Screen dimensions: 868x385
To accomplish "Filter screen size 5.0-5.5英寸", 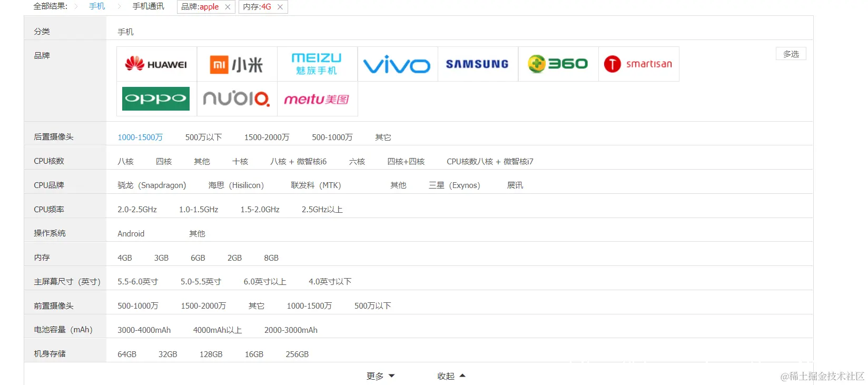I will [201, 282].
